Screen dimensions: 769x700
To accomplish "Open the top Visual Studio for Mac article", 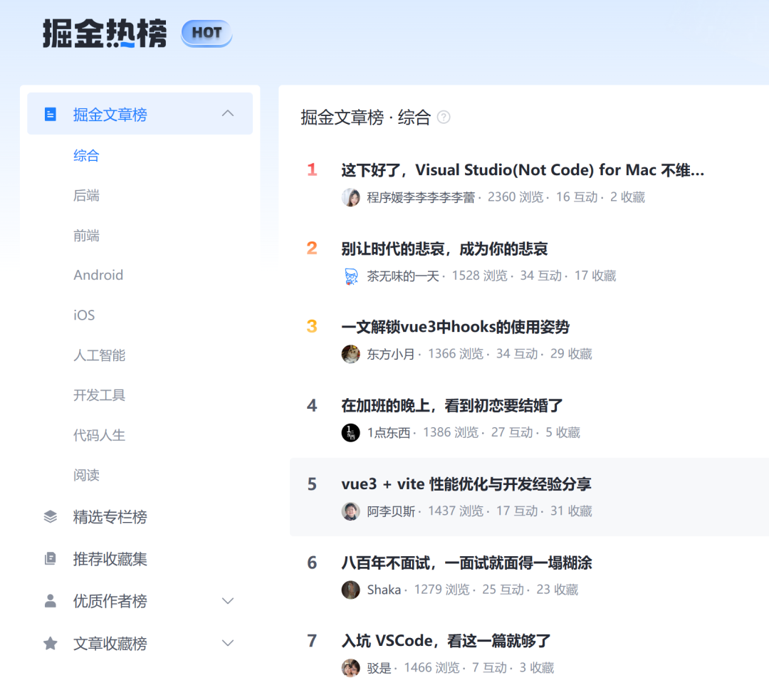I will (522, 169).
